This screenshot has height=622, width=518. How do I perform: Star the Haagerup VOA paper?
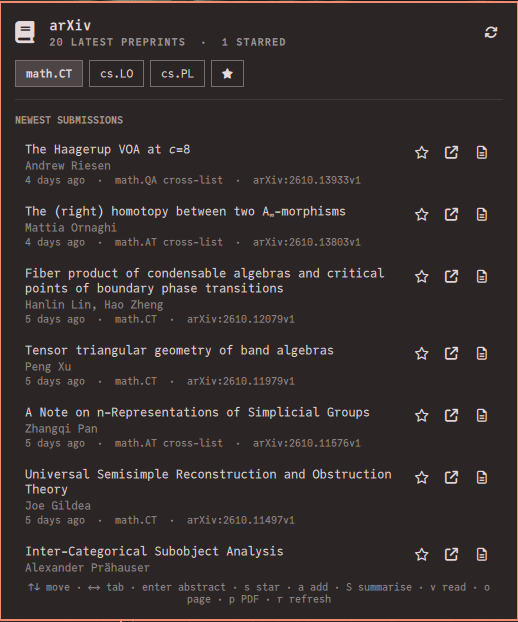[x=422, y=153]
